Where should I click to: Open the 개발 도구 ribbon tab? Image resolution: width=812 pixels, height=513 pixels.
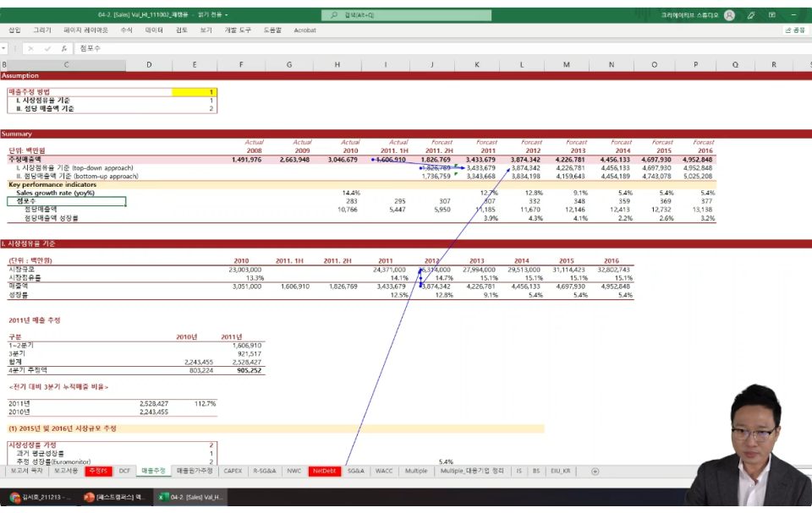coord(238,30)
